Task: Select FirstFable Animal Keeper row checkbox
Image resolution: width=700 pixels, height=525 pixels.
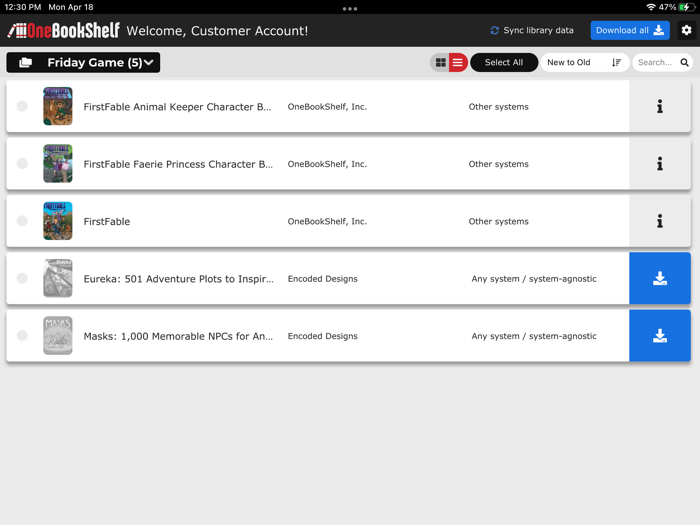Action: coord(22,106)
